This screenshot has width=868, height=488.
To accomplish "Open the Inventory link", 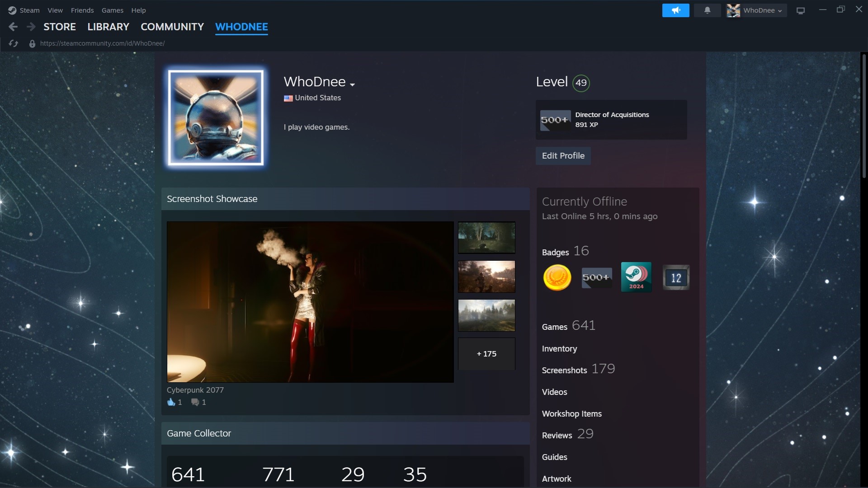I will (559, 349).
